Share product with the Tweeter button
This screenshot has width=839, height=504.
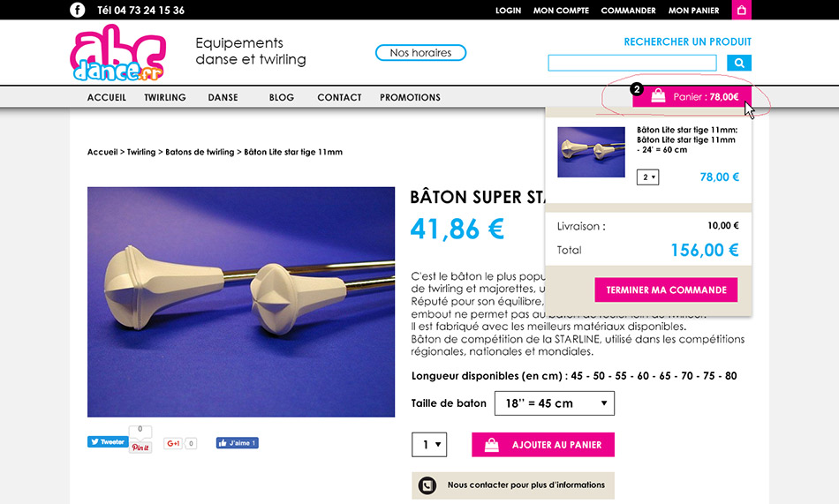[108, 442]
